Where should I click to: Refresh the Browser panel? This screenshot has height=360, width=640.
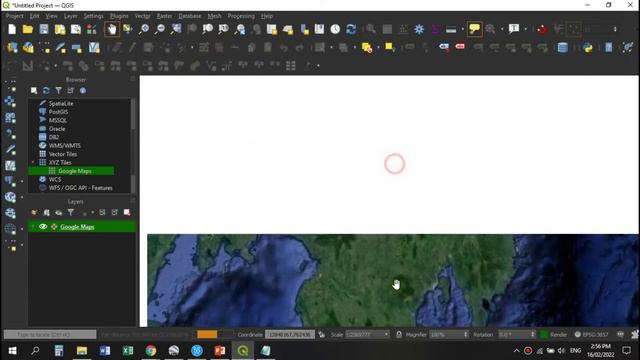click(x=46, y=91)
